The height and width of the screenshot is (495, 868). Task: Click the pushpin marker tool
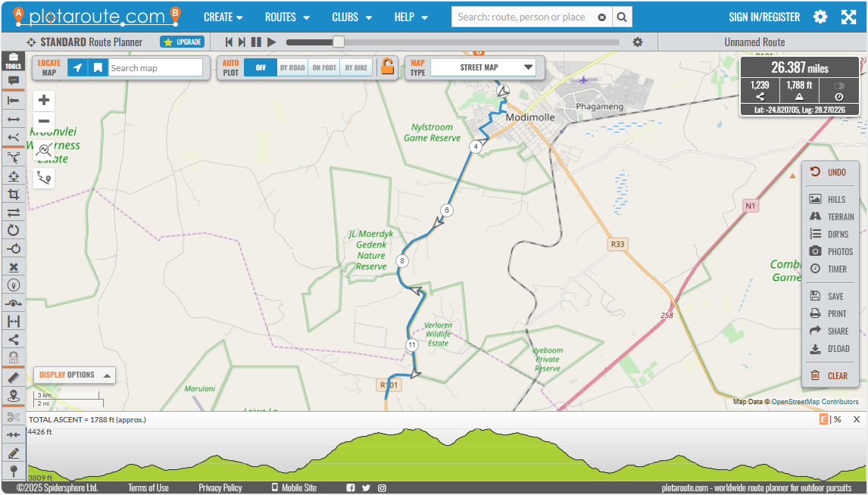coord(14,472)
